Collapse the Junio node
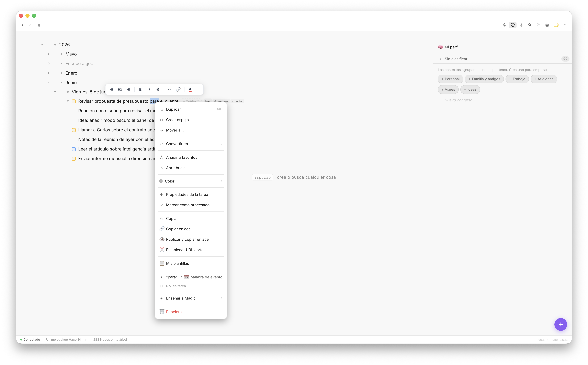Viewport: 588px width, 365px height. [x=49, y=83]
